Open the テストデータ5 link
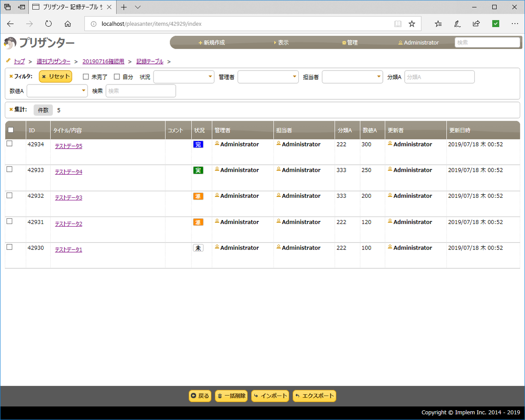The image size is (525, 420). [68, 146]
